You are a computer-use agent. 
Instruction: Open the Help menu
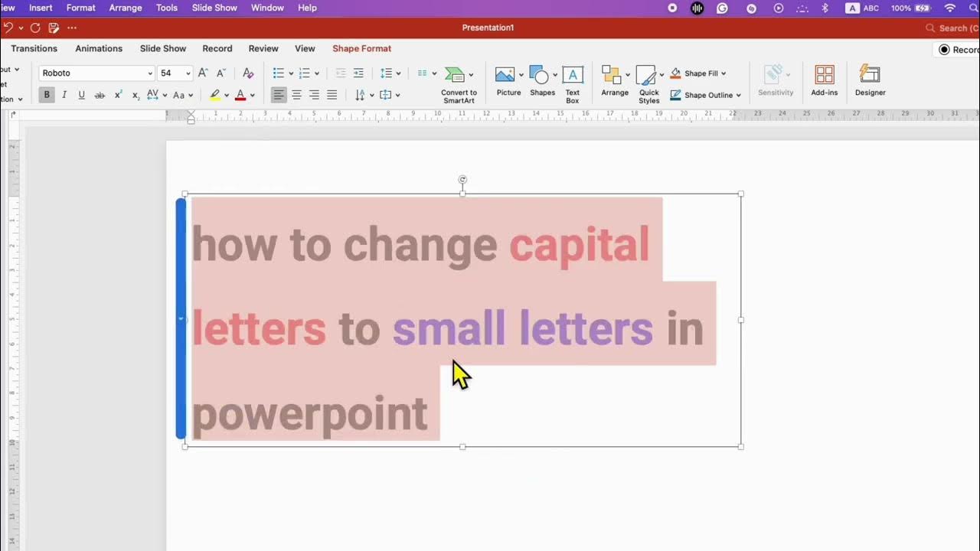click(x=307, y=8)
